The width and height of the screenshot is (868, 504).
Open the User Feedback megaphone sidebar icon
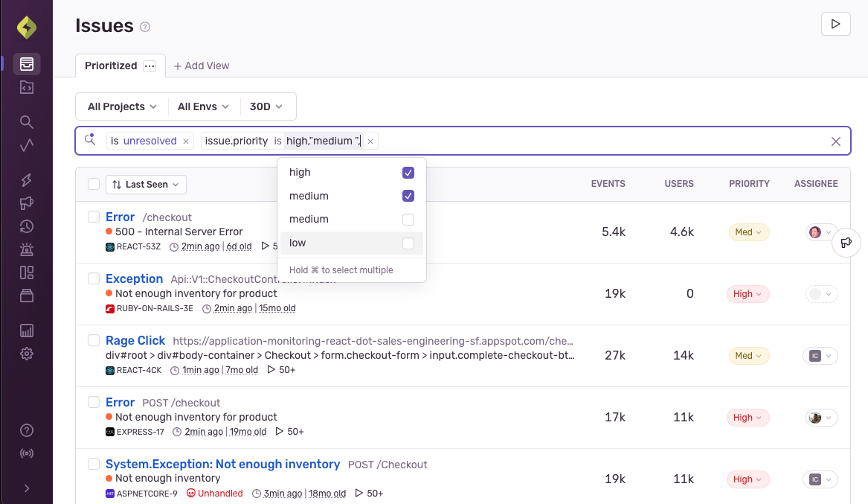coord(27,203)
